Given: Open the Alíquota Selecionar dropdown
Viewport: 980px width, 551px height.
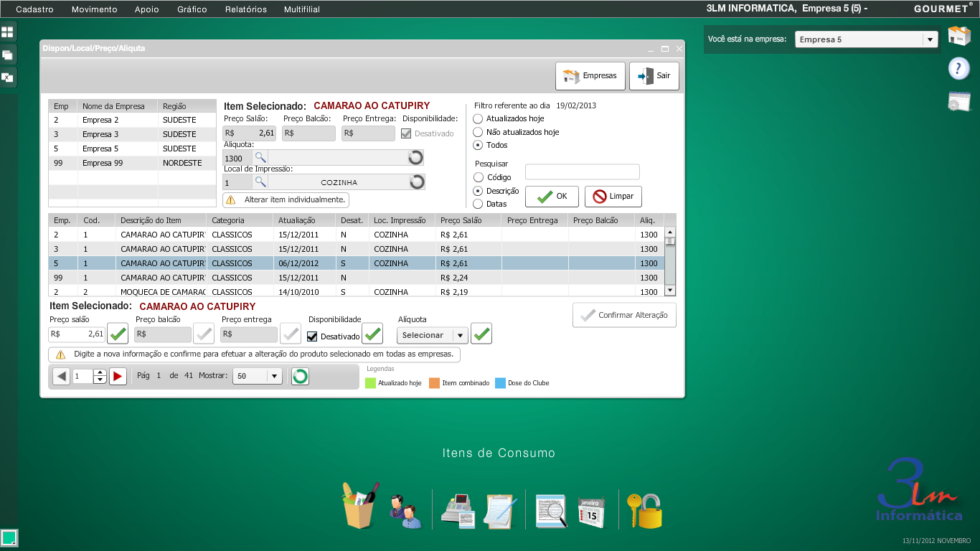Looking at the screenshot, I should pyautogui.click(x=433, y=335).
